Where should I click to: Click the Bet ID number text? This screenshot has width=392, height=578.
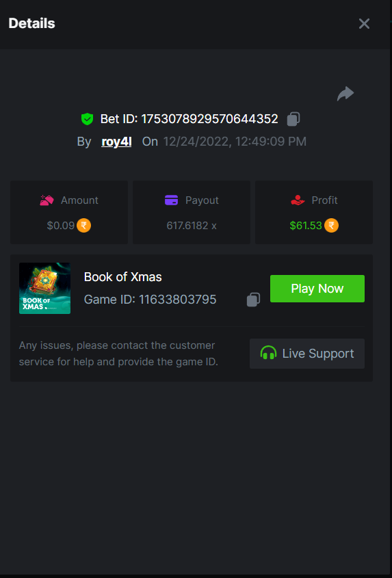click(x=209, y=119)
